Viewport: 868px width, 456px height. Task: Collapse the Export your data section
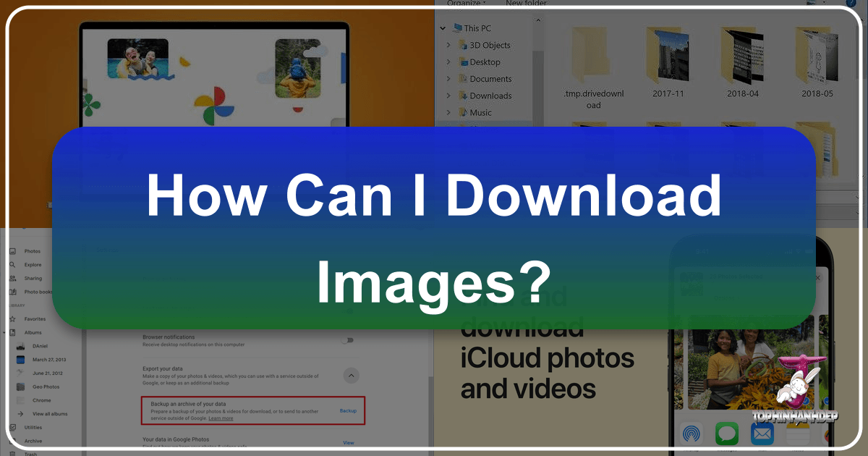pos(351,376)
